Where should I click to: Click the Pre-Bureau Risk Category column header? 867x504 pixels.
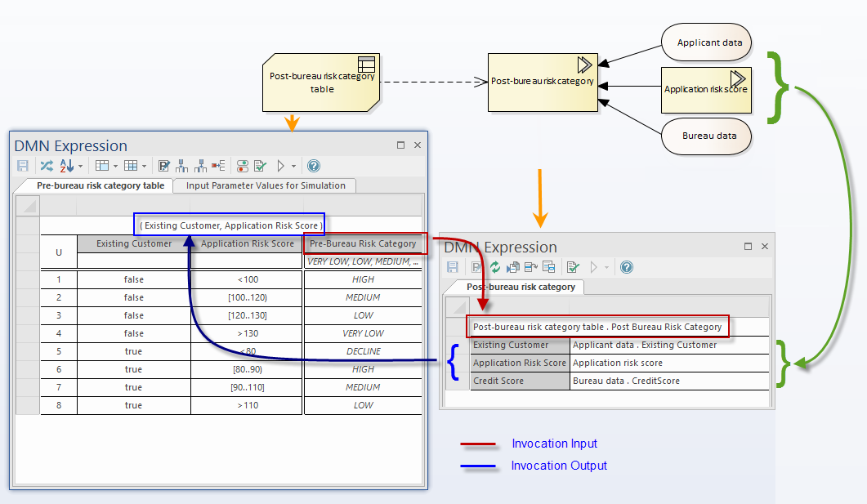point(363,243)
